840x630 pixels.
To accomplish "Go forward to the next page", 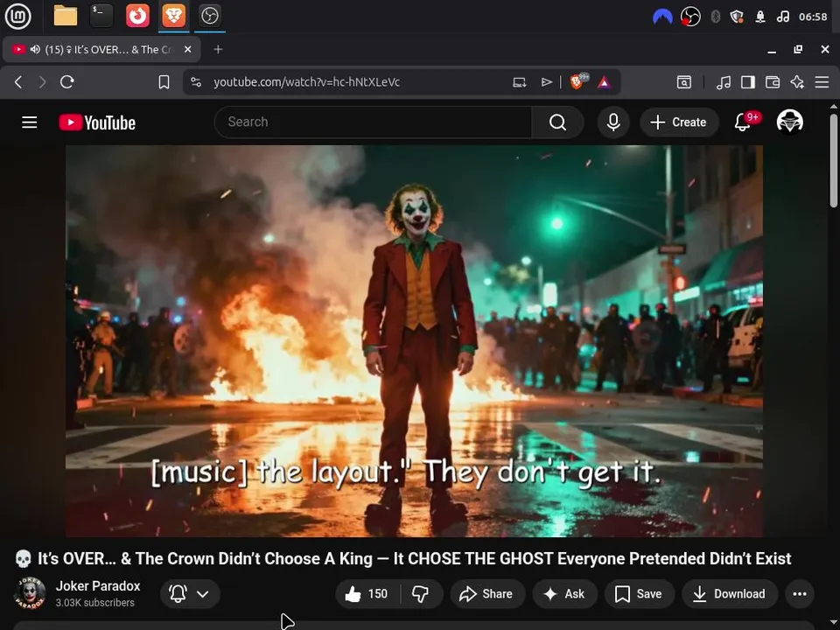I will click(42, 82).
